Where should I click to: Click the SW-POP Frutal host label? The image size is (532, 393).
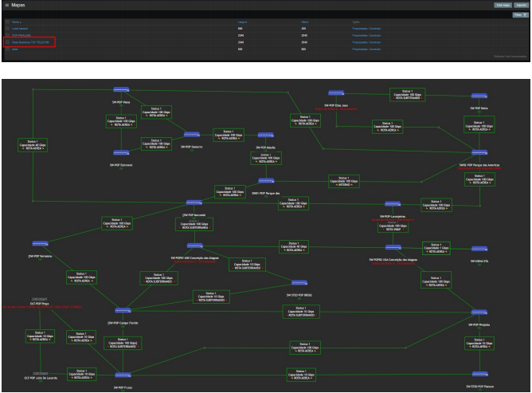123,387
